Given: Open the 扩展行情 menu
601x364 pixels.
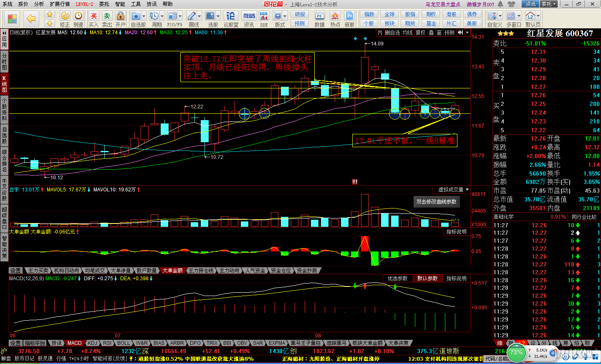Looking at the screenshot, I should [60, 4].
